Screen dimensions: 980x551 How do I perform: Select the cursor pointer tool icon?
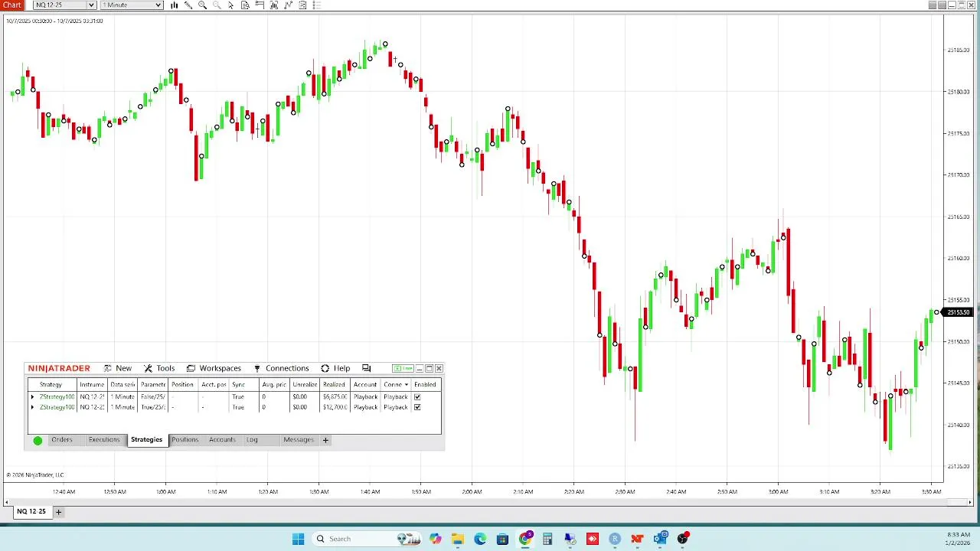231,5
